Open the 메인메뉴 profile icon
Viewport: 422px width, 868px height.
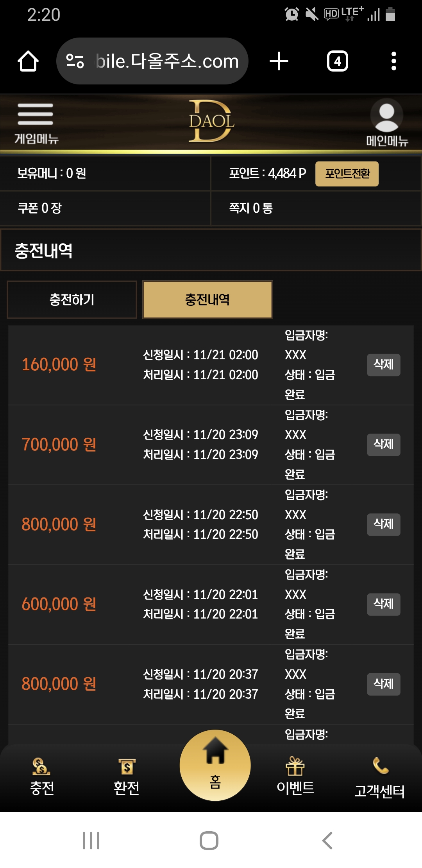pos(386,116)
